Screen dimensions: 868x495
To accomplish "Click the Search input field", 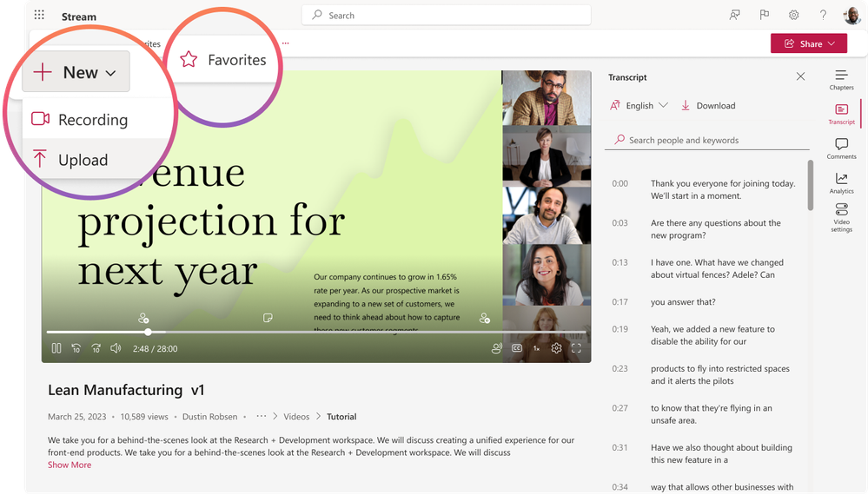I will pyautogui.click(x=447, y=16).
